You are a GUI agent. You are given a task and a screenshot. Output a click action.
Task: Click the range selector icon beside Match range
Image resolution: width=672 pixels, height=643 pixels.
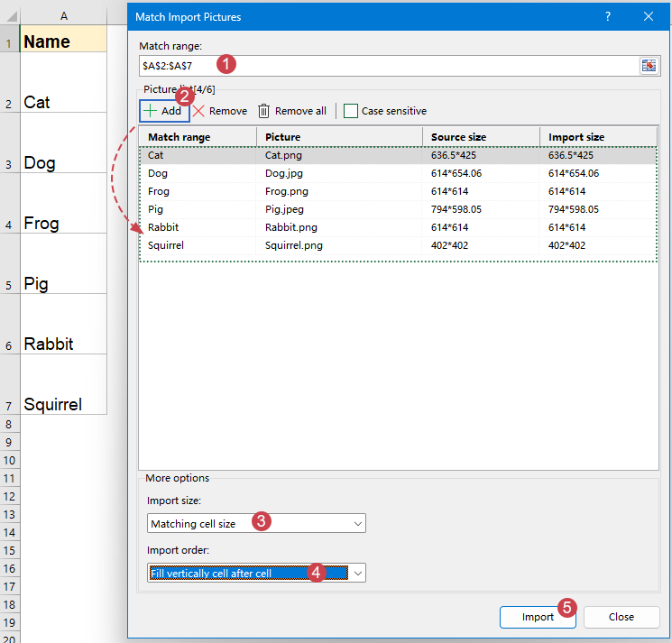pos(649,66)
